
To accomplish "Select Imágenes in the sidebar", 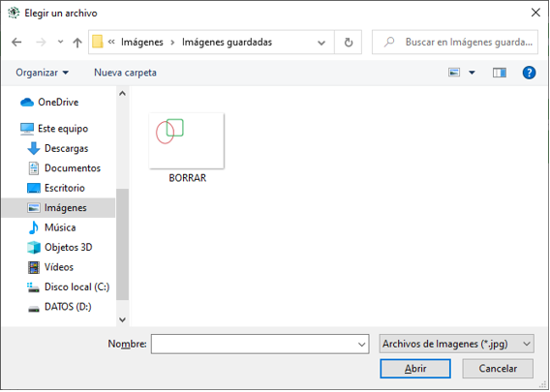I will coord(58,208).
